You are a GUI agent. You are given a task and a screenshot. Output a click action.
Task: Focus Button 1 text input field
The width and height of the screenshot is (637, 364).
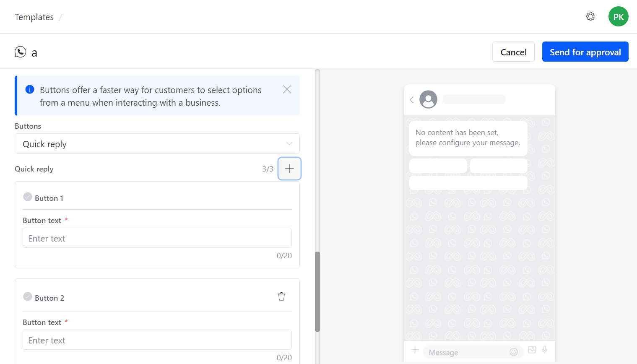157,238
